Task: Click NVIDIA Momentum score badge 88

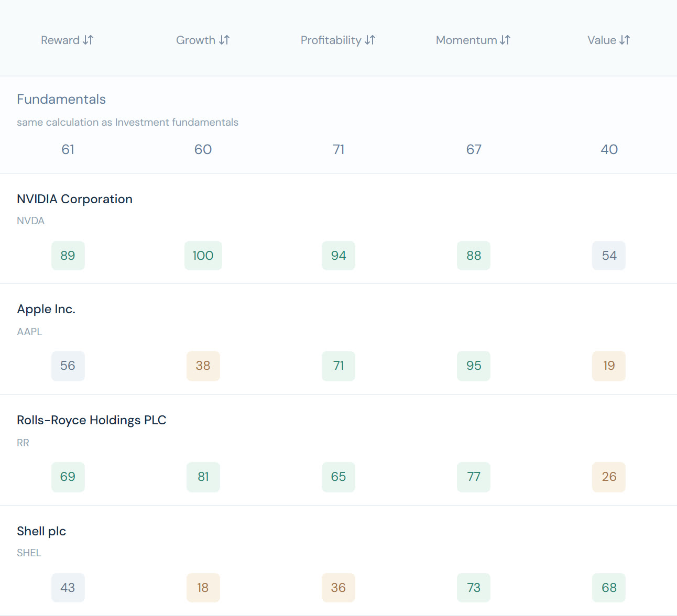Action: pyautogui.click(x=474, y=256)
